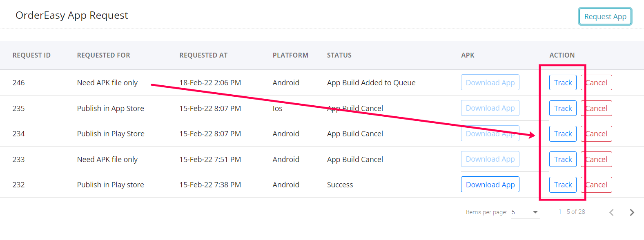Download app for request 235

coord(490,108)
